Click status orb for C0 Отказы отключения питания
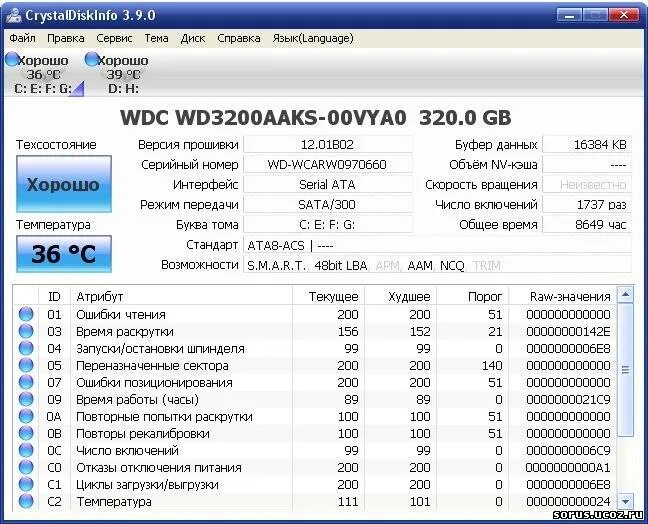The height and width of the screenshot is (524, 648). 26,467
